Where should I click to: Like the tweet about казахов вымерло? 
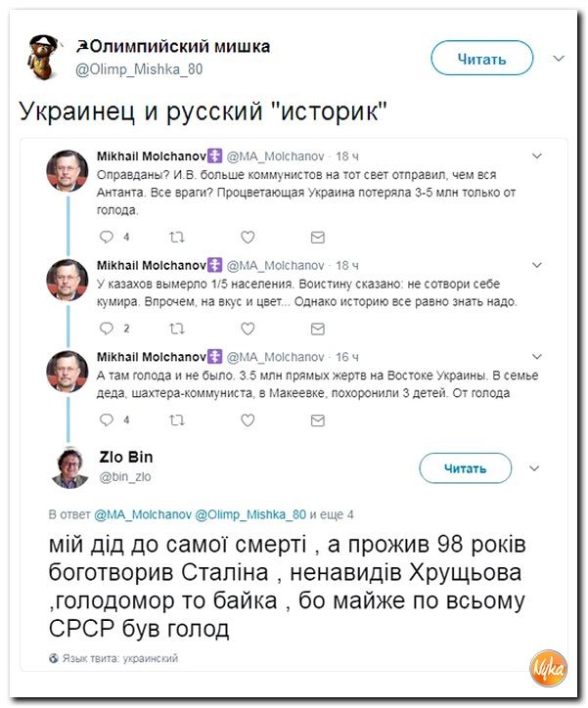click(248, 329)
